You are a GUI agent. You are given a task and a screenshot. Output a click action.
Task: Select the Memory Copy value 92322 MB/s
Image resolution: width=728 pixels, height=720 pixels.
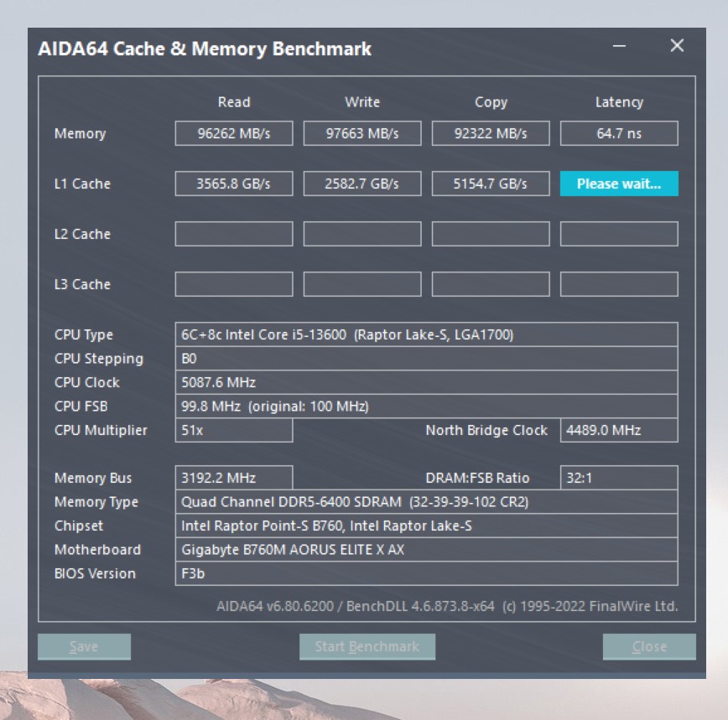[x=491, y=133]
